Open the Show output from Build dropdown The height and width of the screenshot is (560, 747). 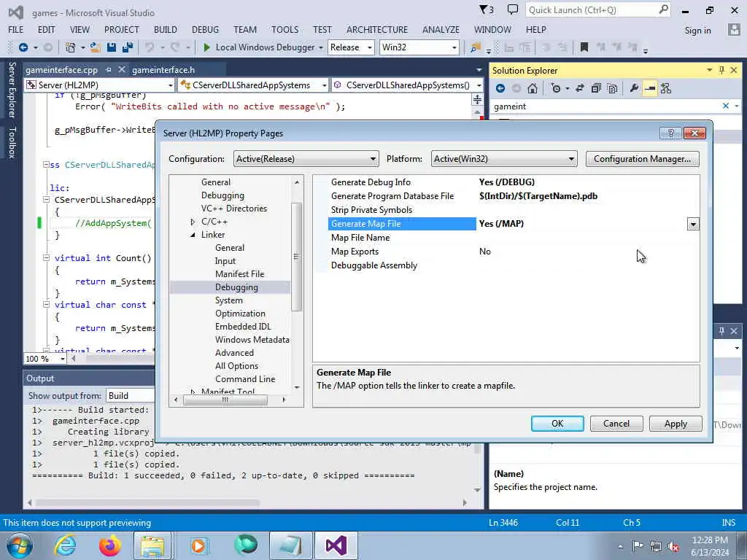pos(131,396)
